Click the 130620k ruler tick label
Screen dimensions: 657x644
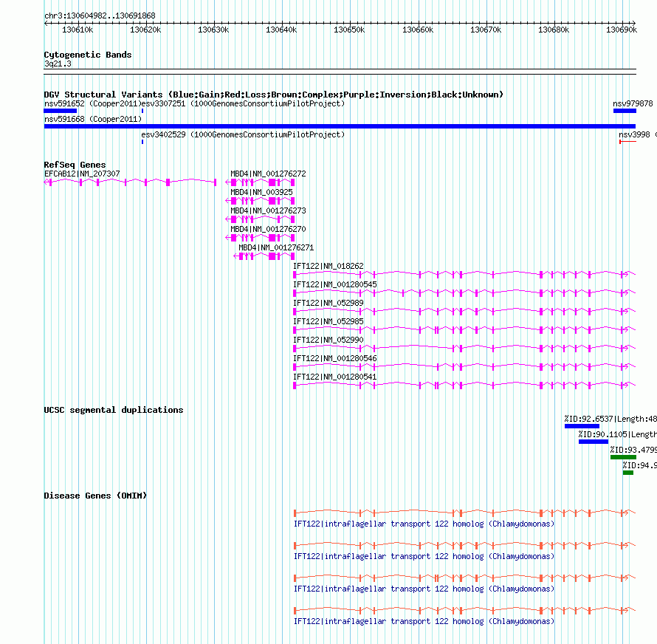pos(145,30)
